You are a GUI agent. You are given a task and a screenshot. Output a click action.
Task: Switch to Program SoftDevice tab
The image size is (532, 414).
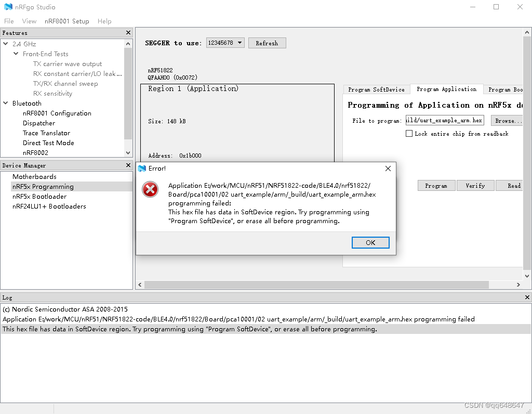tap(376, 89)
